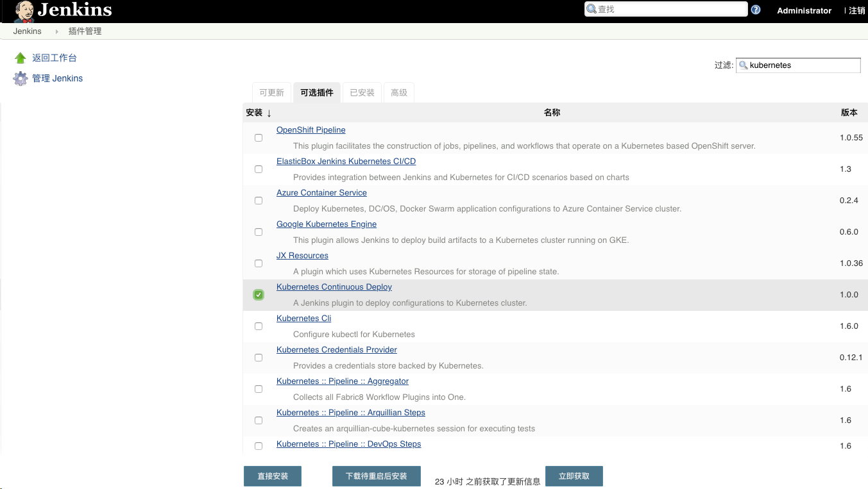Click the Jenkins head logo
The image size is (868, 489).
pos(24,10)
